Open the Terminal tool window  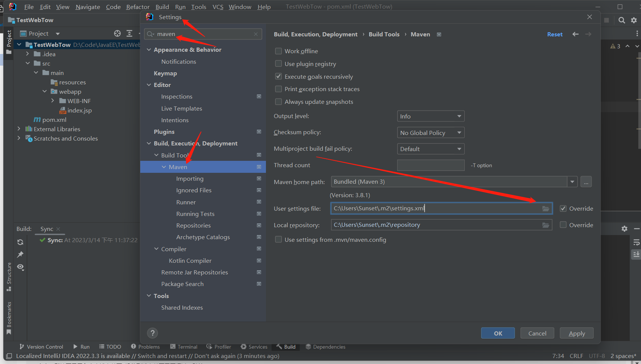coord(184,347)
